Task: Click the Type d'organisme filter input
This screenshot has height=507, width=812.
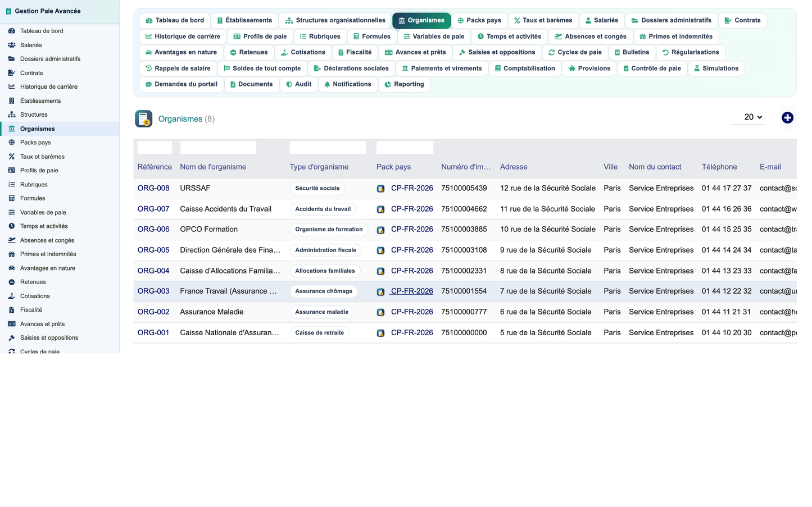Action: 328,148
